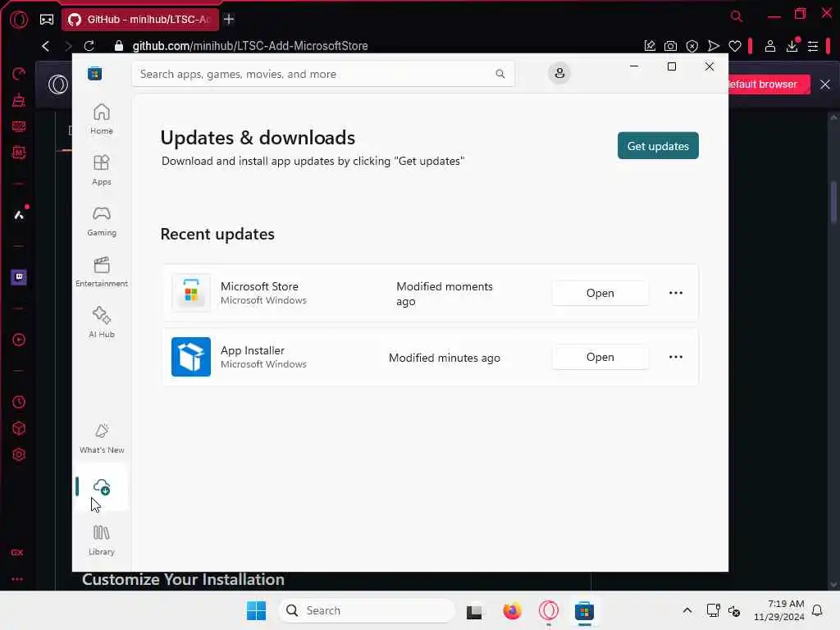Click the App Installer app thumbnail

pyautogui.click(x=191, y=357)
